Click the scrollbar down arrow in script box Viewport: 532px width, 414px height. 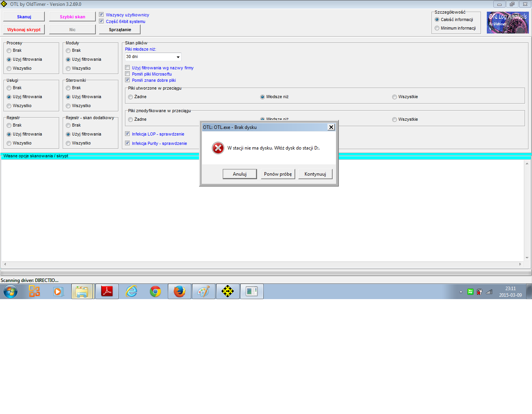pyautogui.click(x=527, y=257)
